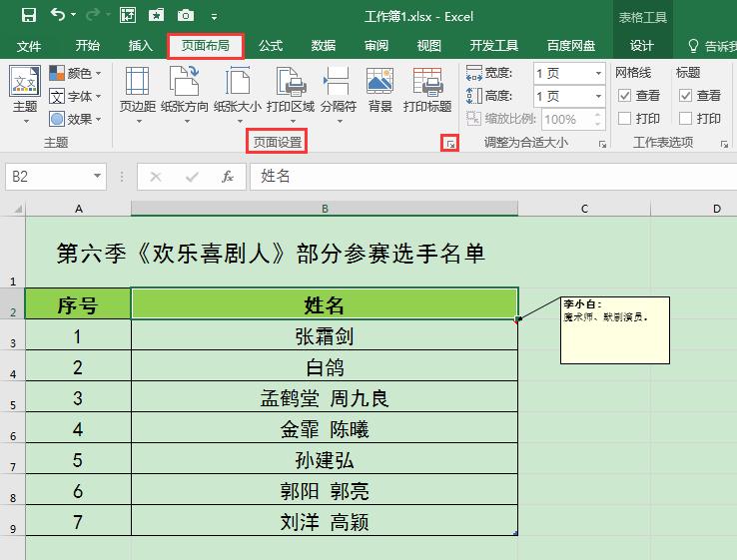Enable Headings Print (打印) checkbox

coord(685,119)
